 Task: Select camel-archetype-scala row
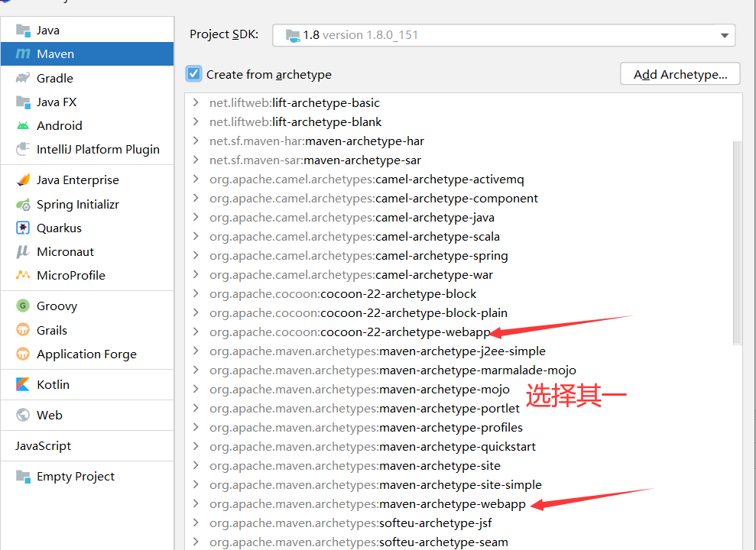[x=355, y=237]
